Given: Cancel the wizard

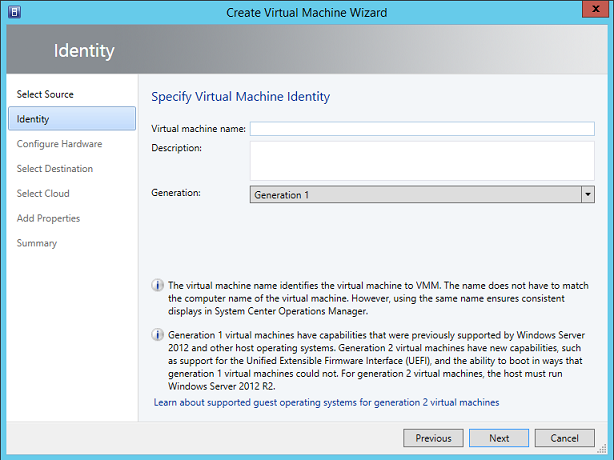Looking at the screenshot, I should point(564,438).
